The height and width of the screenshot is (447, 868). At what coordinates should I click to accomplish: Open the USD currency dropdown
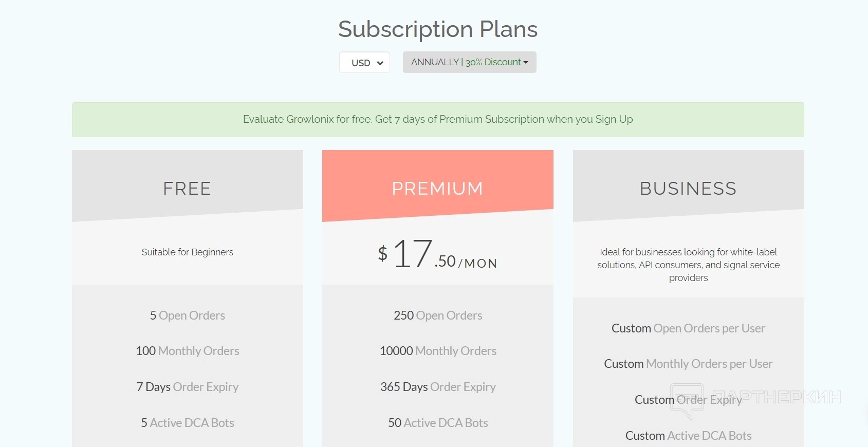tap(364, 63)
